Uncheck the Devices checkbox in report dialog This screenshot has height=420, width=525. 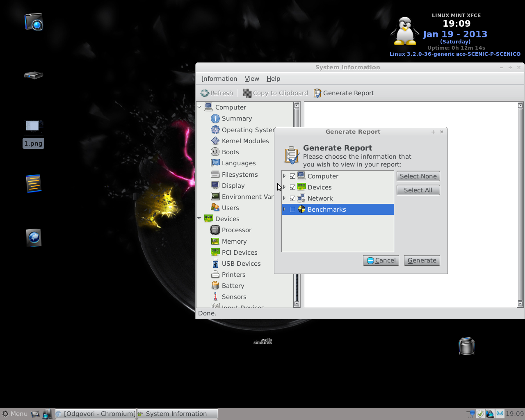tap(292, 187)
